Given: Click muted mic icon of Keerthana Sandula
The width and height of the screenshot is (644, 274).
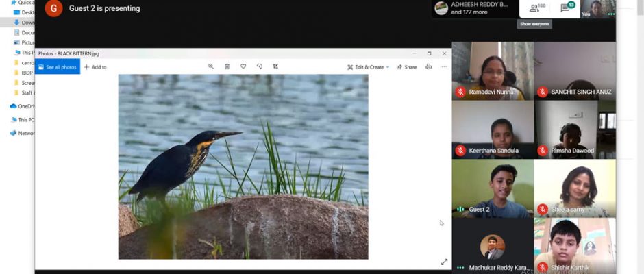Looking at the screenshot, I should (x=460, y=151).
